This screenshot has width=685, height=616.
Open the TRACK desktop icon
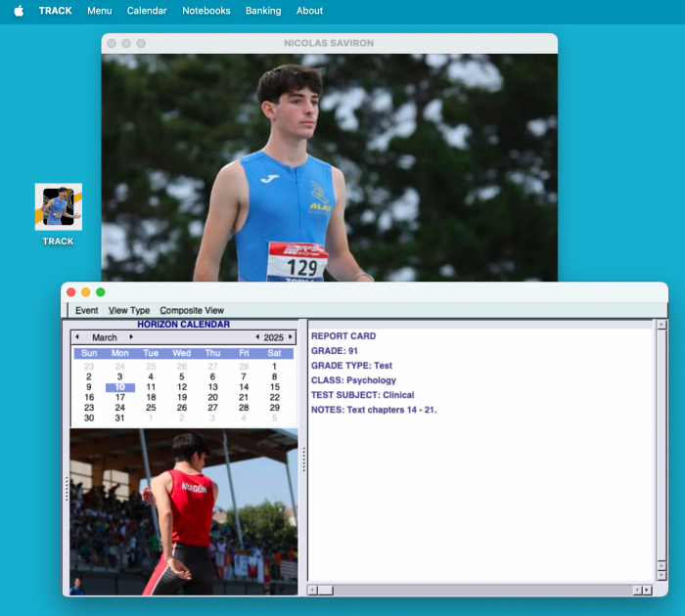point(58,207)
